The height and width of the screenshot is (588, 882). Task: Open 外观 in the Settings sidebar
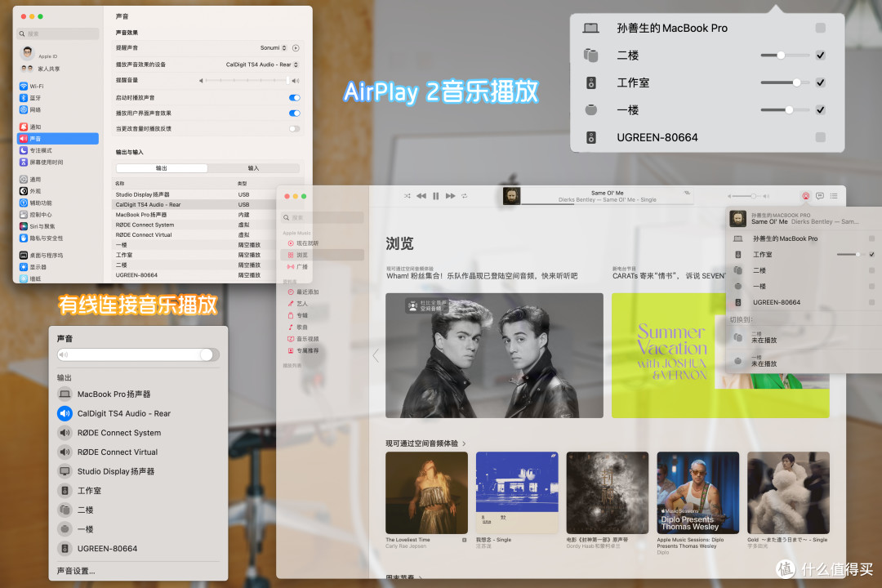(58, 191)
